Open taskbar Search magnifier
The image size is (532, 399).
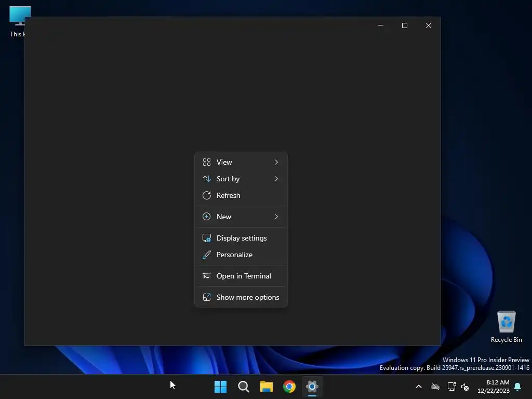point(243,387)
